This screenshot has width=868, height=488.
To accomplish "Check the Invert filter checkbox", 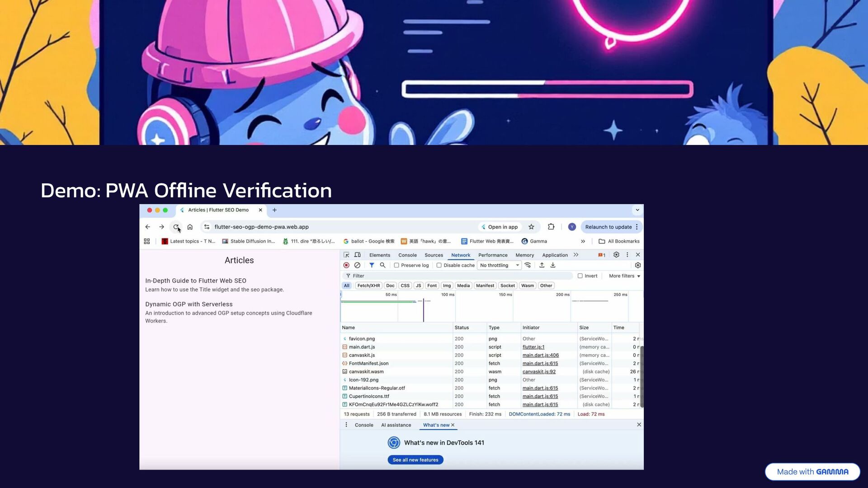I will point(580,276).
